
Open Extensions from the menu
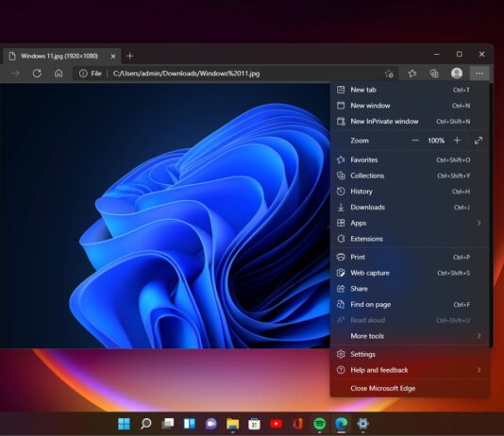[x=410, y=239]
